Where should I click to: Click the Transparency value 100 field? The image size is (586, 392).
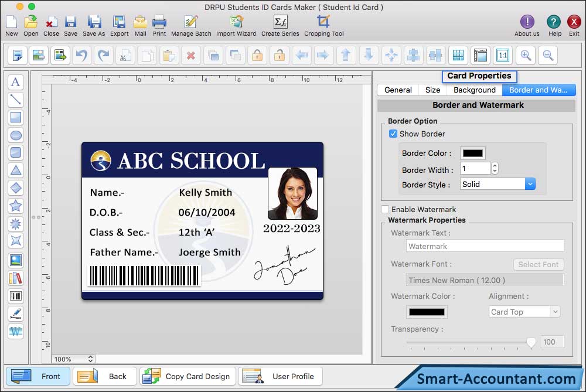[x=552, y=342]
